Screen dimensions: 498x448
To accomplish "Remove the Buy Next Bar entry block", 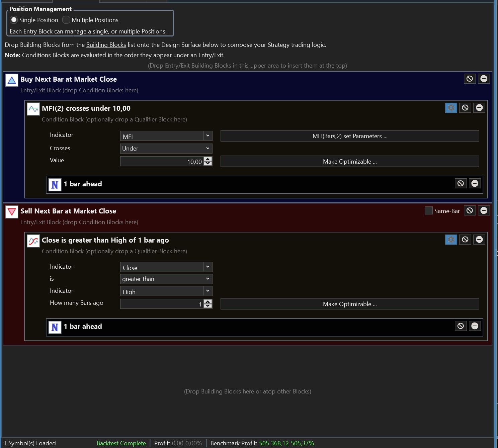I will (484, 79).
